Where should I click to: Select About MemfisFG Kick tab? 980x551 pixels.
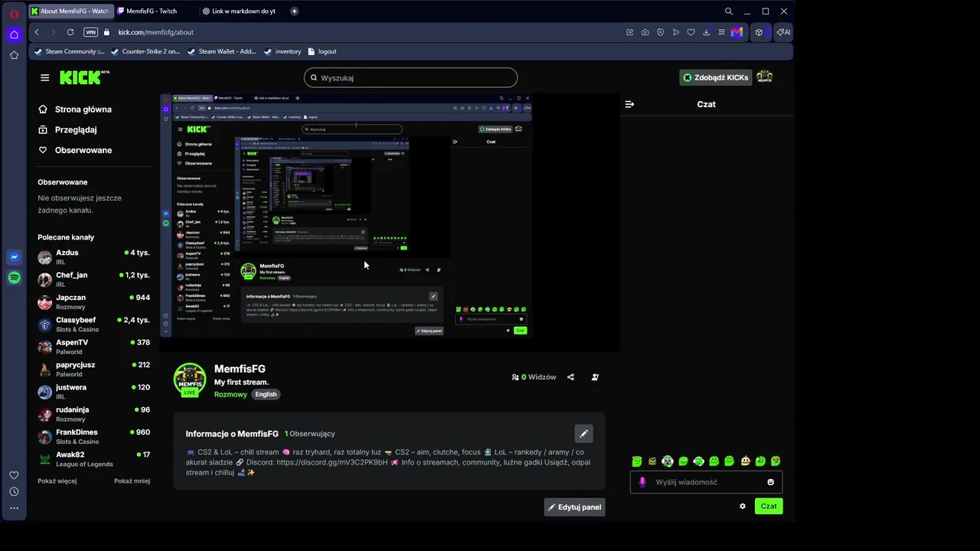point(70,11)
